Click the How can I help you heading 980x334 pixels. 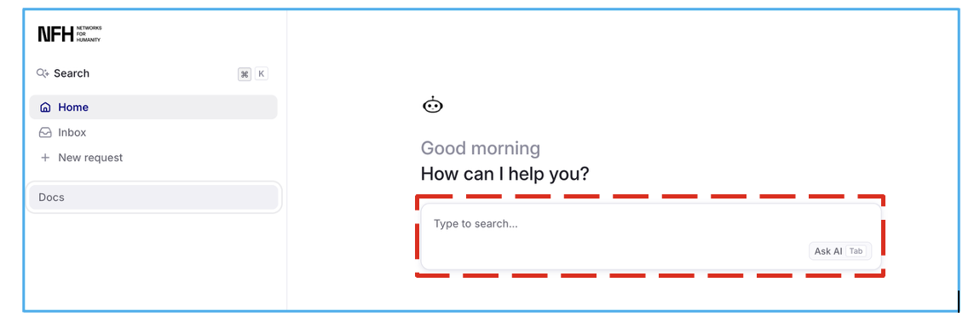point(505,173)
